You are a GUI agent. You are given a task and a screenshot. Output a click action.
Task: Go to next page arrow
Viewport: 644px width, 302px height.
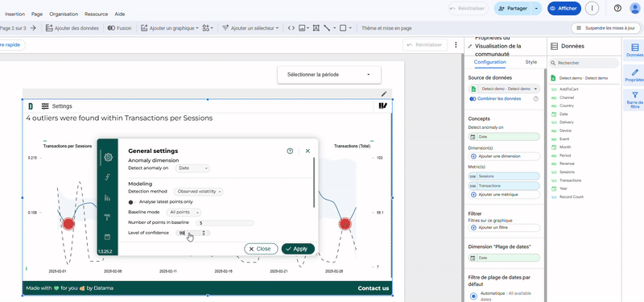[33, 28]
